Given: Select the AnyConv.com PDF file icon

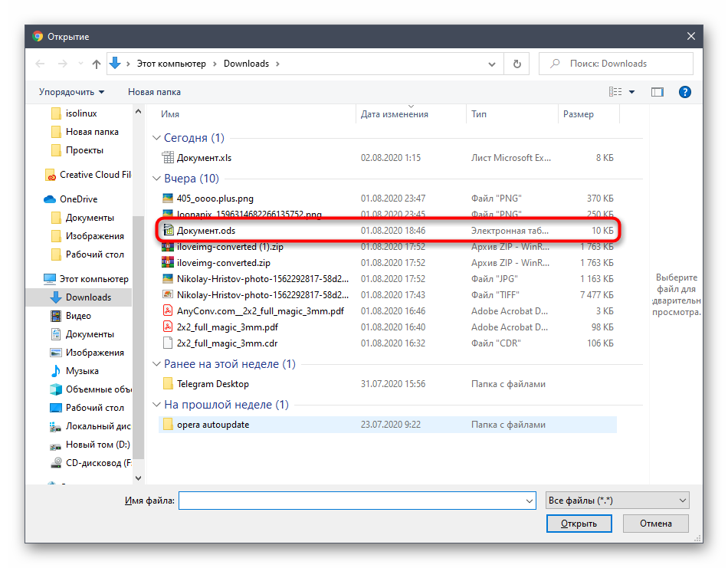Looking at the screenshot, I should (169, 310).
